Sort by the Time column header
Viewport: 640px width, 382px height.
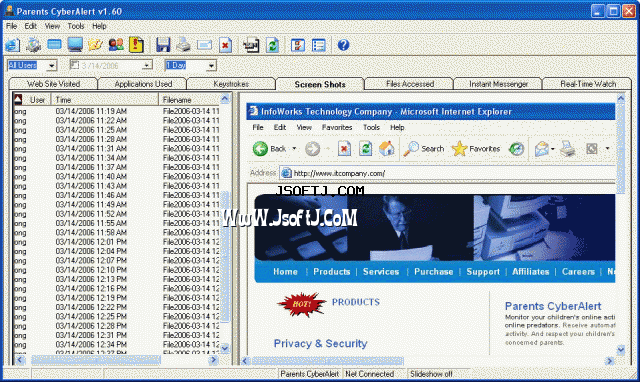pos(104,100)
